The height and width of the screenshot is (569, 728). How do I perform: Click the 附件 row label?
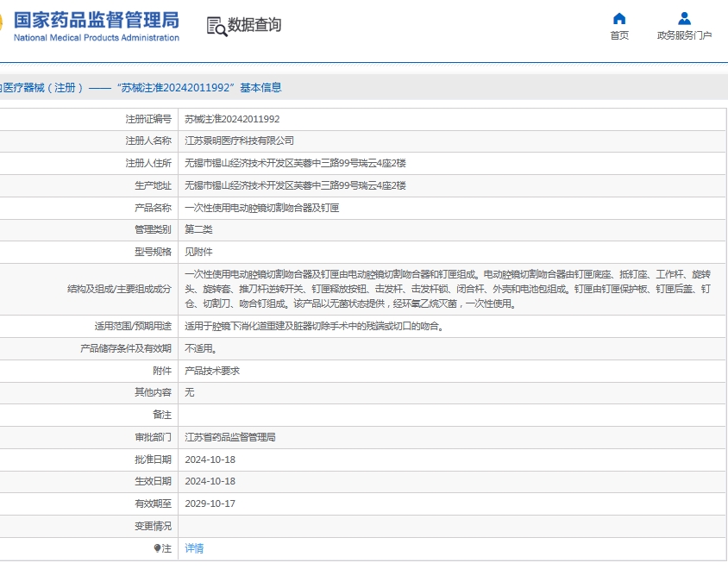coord(162,371)
